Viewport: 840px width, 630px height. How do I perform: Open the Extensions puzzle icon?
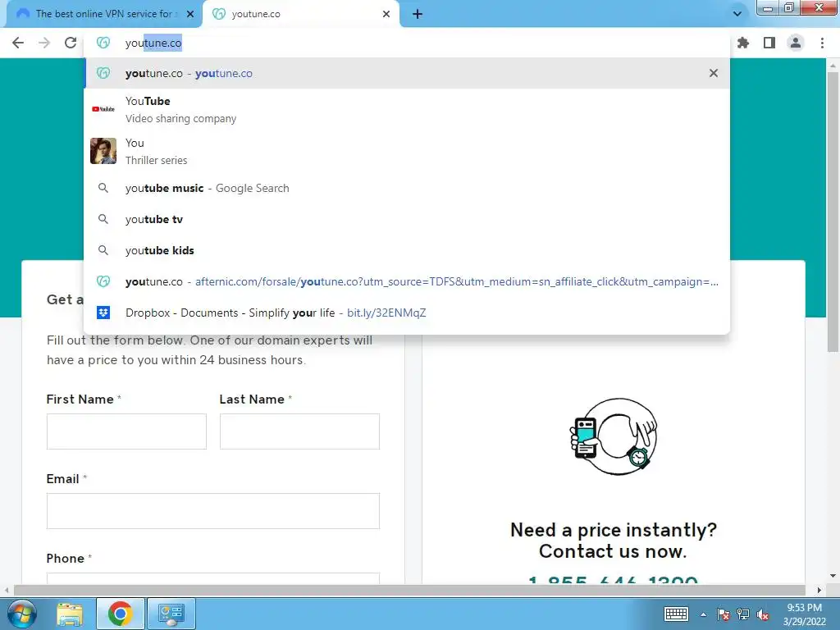(743, 43)
